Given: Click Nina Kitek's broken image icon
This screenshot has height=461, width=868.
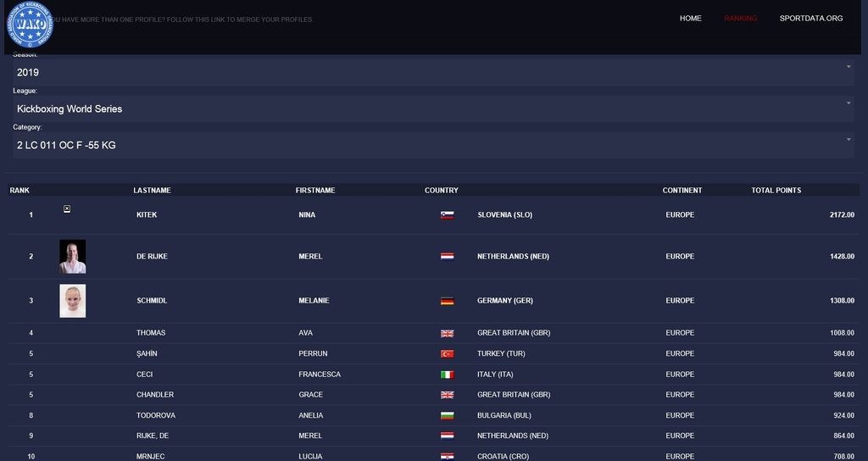Looking at the screenshot, I should coord(67,208).
